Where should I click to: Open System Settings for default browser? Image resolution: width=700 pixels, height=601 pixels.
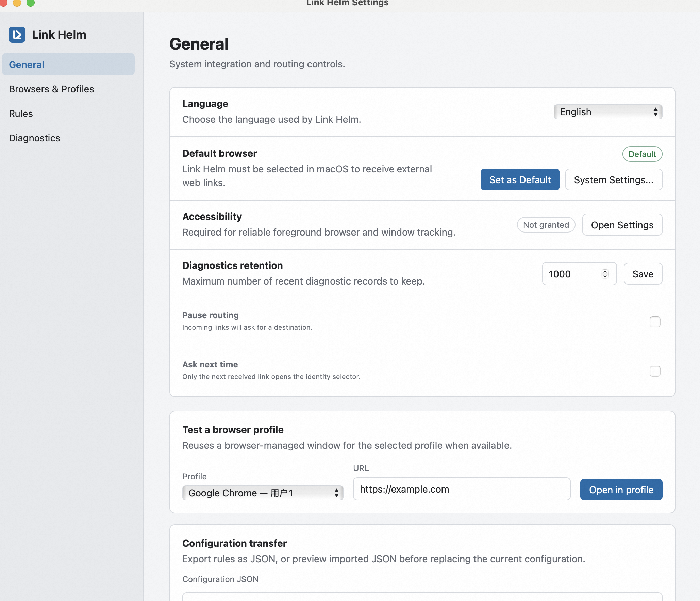614,179
